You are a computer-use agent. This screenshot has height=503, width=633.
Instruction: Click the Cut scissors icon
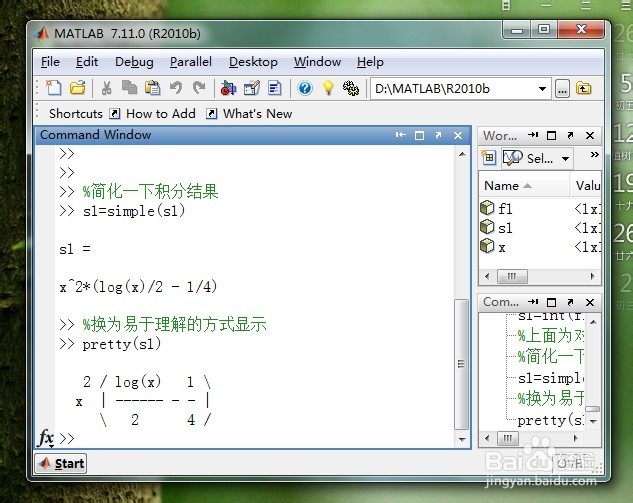(106, 88)
